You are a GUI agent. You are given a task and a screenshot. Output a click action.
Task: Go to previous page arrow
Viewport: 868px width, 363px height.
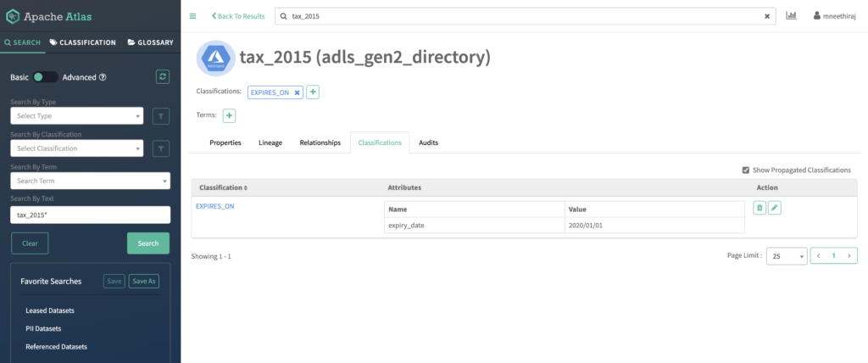click(819, 256)
